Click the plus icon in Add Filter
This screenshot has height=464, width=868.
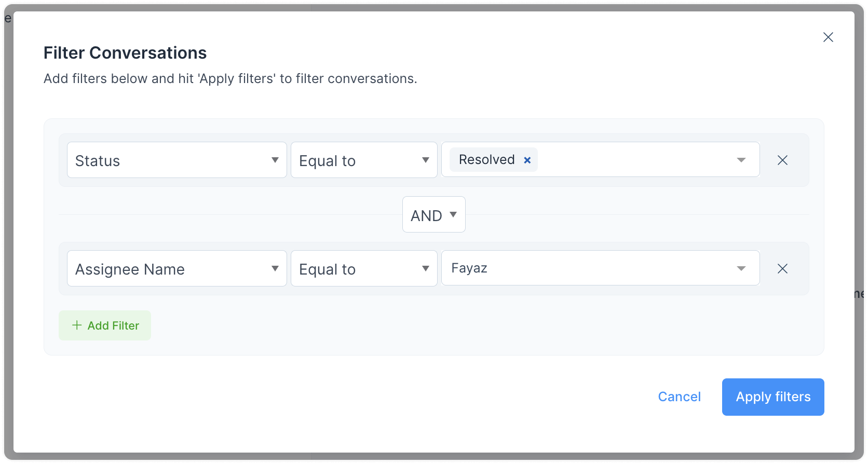coord(77,325)
